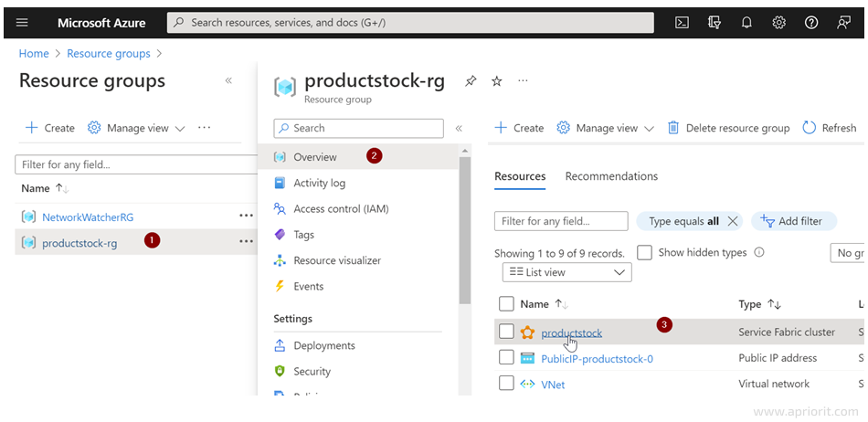868x422 pixels.
Task: Click the VNet resource icon
Action: pos(527,384)
